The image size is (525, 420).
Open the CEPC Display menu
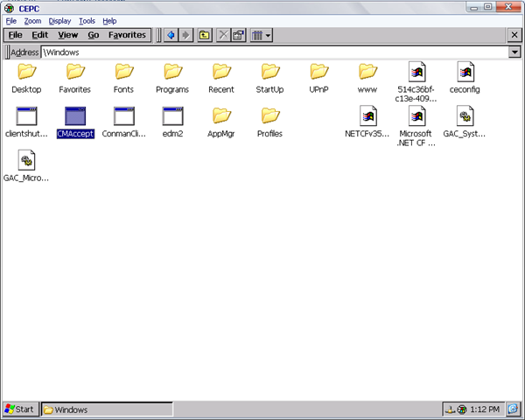click(x=59, y=21)
